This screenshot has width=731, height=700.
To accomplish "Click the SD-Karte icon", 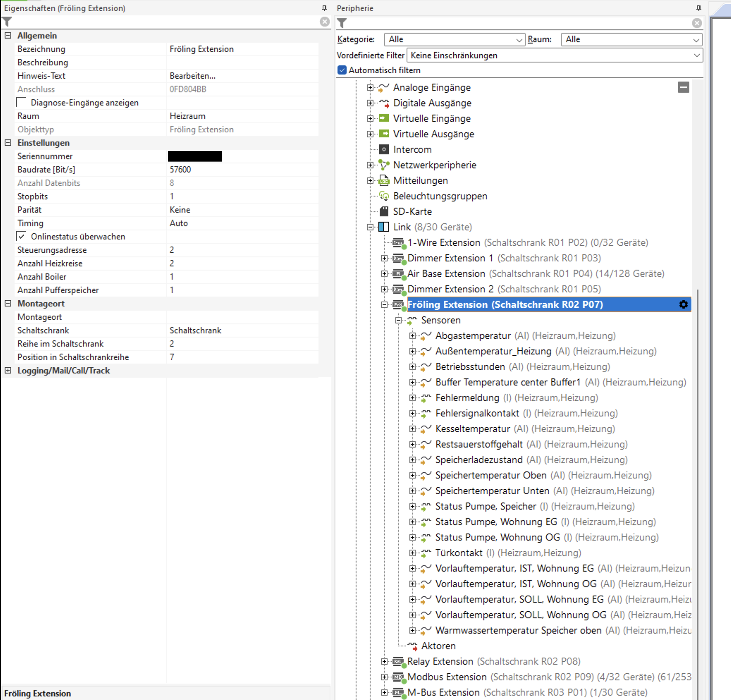I will point(384,212).
